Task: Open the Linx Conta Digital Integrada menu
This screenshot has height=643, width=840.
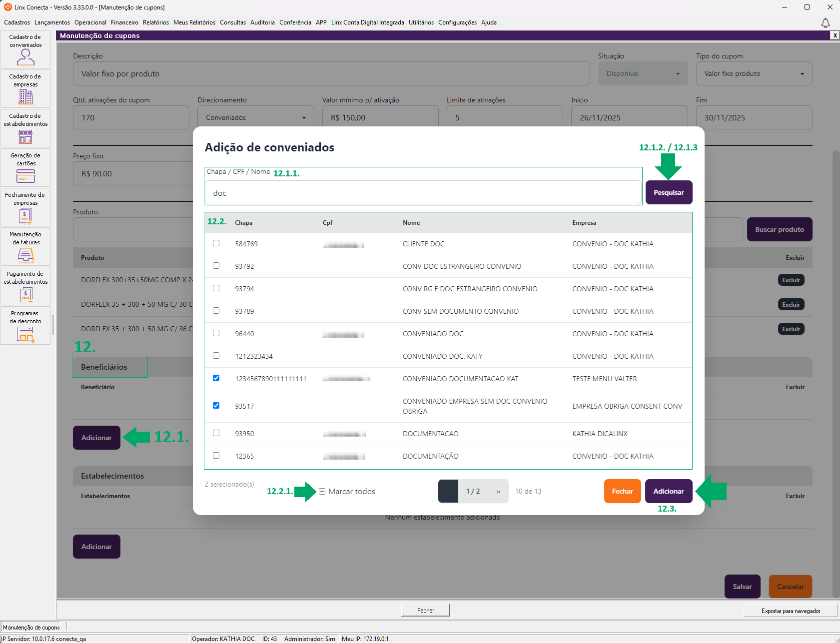Action: (368, 22)
